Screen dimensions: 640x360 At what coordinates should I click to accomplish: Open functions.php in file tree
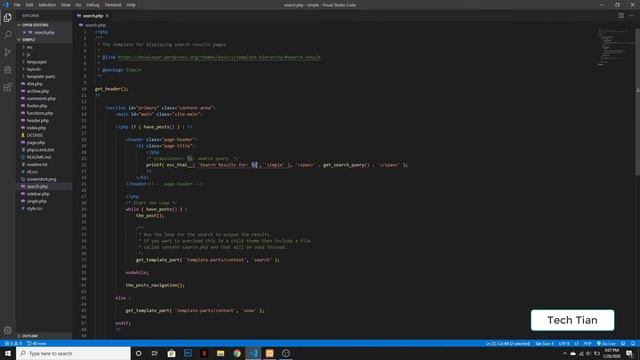pos(40,113)
